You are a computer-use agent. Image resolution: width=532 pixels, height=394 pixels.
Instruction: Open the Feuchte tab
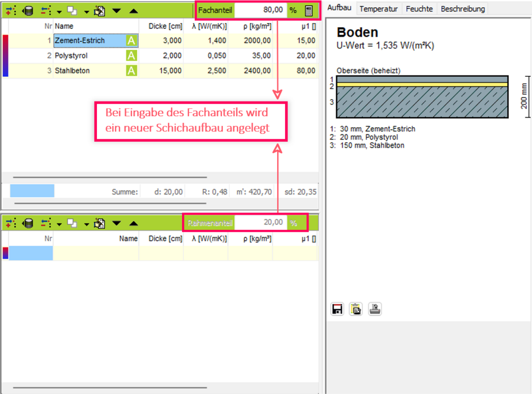(x=419, y=9)
